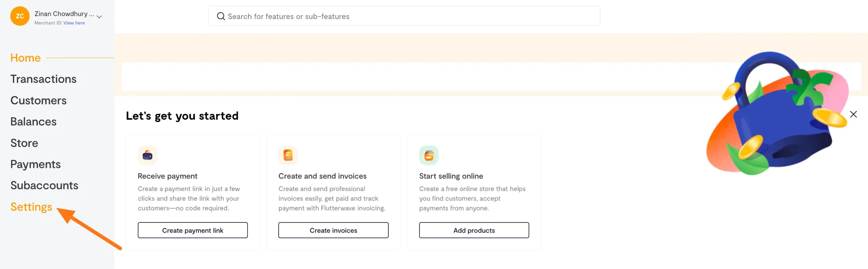The width and height of the screenshot is (868, 269).
Task: Click the Create and send invoices heading
Action: [x=322, y=176]
